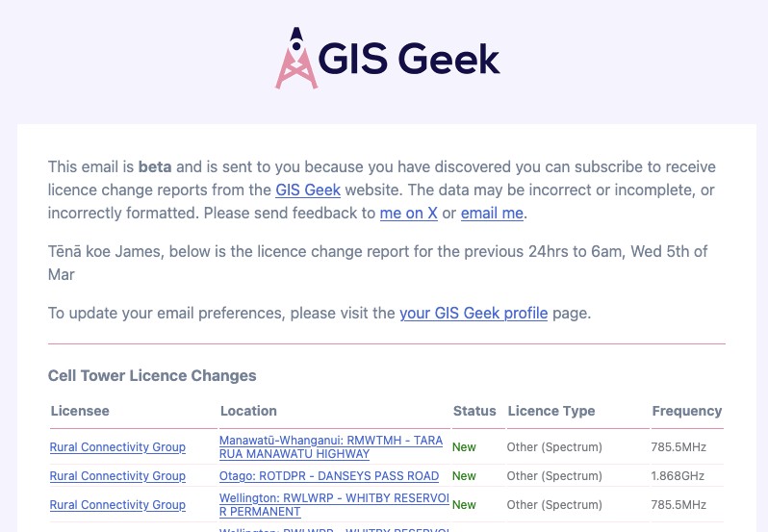
Task: Open first Rural Connectivity Group licensee link
Action: tap(117, 446)
